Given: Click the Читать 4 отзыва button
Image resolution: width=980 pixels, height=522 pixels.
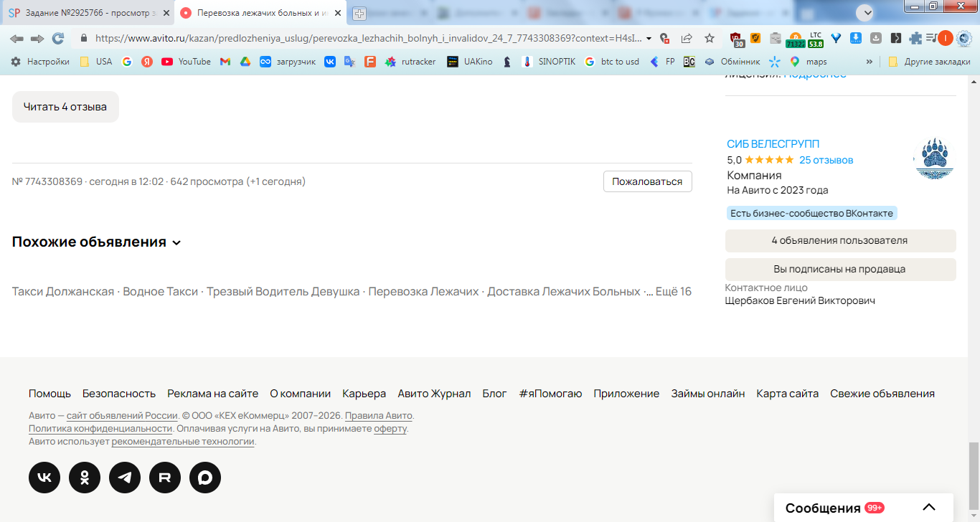Looking at the screenshot, I should pos(65,107).
